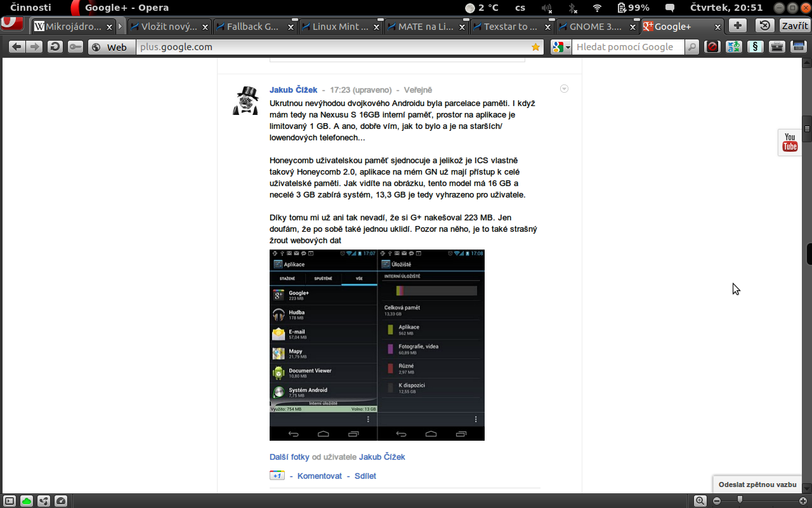Image resolution: width=812 pixels, height=508 pixels.
Task: Open the Opera Unite status icon
Action: [x=44, y=501]
